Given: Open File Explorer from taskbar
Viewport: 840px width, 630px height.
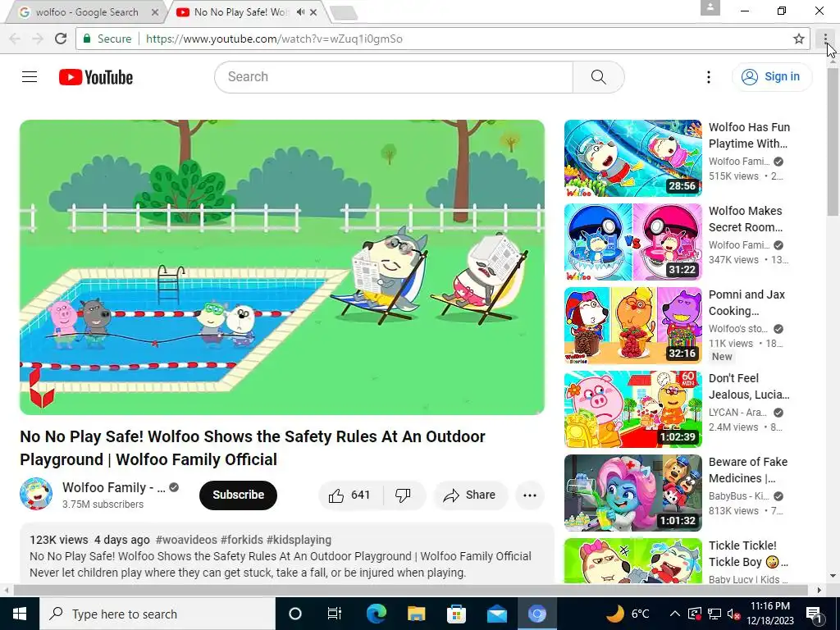Looking at the screenshot, I should pos(416,614).
